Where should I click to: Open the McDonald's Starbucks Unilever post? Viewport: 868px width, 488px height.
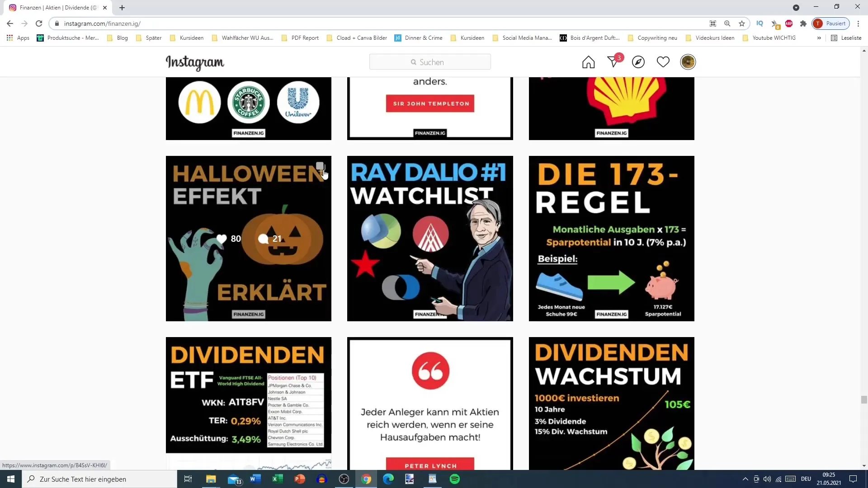pos(249,108)
